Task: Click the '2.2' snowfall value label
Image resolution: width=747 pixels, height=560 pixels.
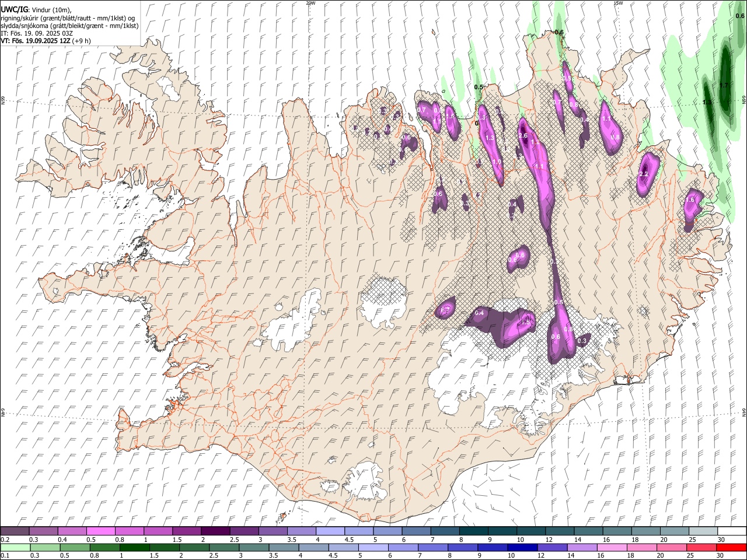Action: coord(644,174)
